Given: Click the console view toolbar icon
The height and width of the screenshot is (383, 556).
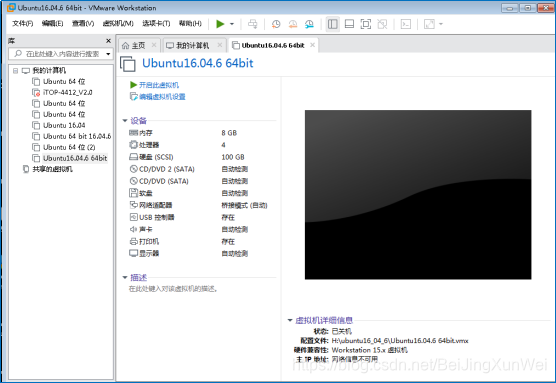Looking at the screenshot, I should 406,24.
